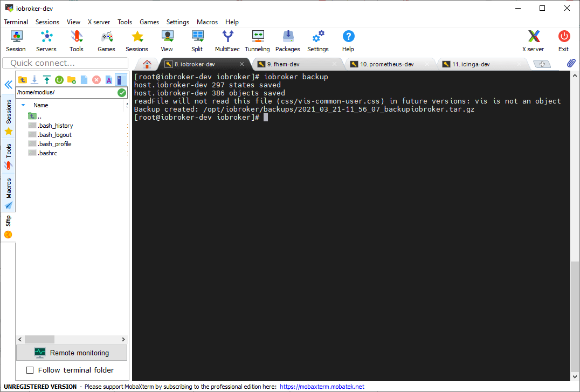This screenshot has height=392, width=580.
Task: Click terminal scrollbar down arrow
Action: coord(575,377)
